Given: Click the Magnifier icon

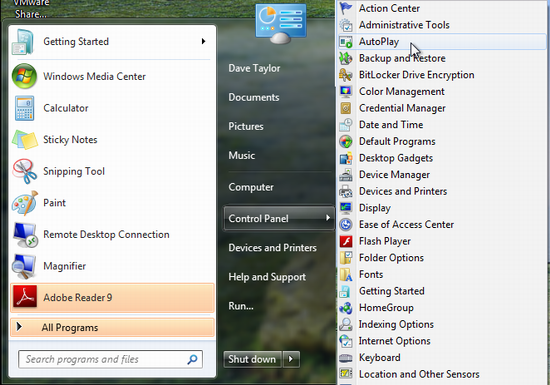Looking at the screenshot, I should (x=24, y=266).
